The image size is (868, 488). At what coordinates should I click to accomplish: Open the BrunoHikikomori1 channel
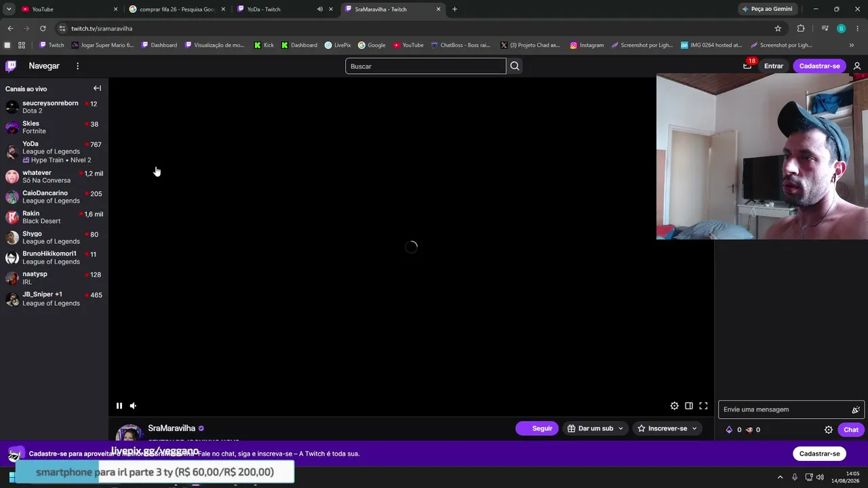(x=54, y=258)
